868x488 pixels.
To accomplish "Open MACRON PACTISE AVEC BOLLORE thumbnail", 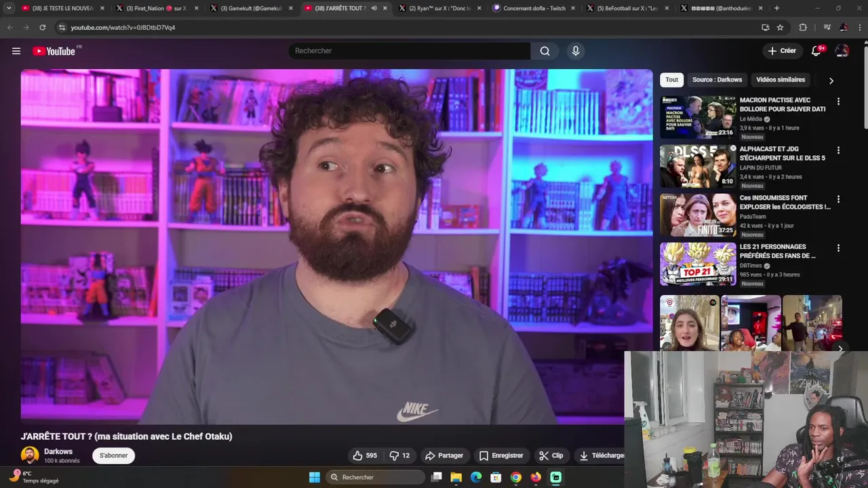I will (698, 117).
